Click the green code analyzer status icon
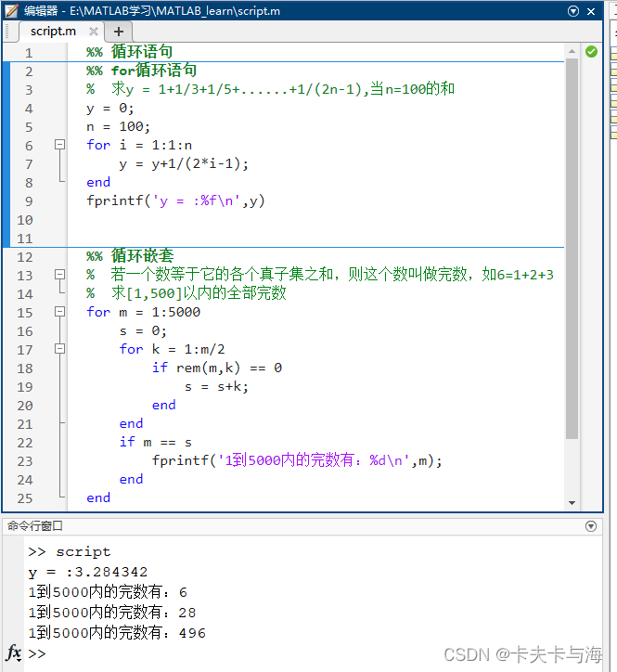This screenshot has width=617, height=672. click(x=591, y=52)
